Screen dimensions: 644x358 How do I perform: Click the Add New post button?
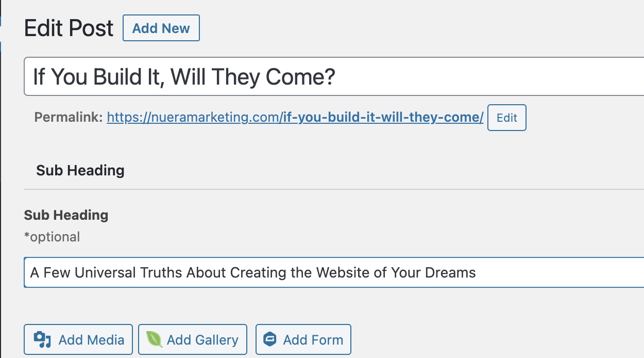coord(161,28)
